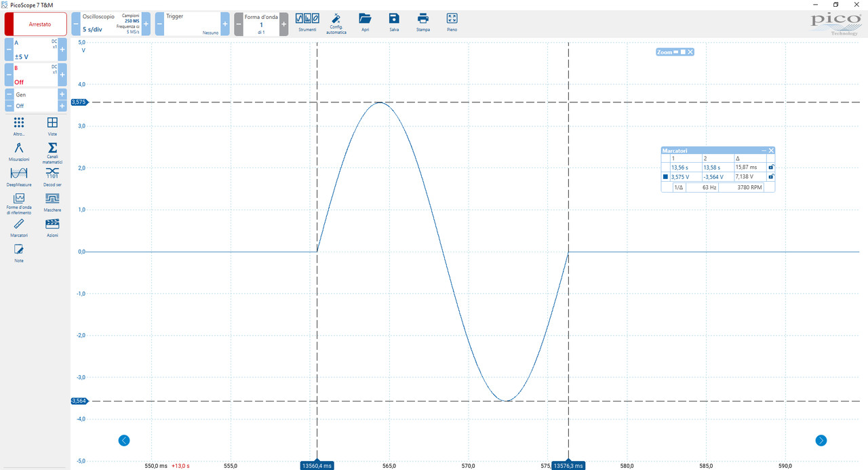Decrease the Oscilloscopio timebase with minus
This screenshot has width=868, height=470.
76,24
